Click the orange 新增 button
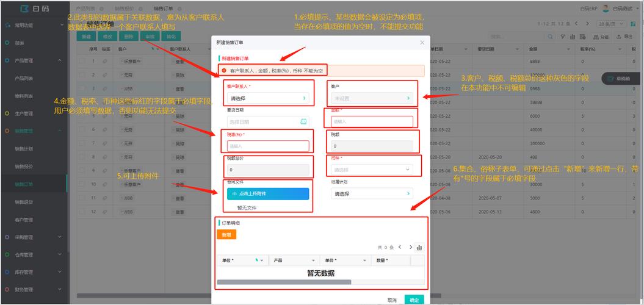Screen dimensions: 644x305 [226, 234]
